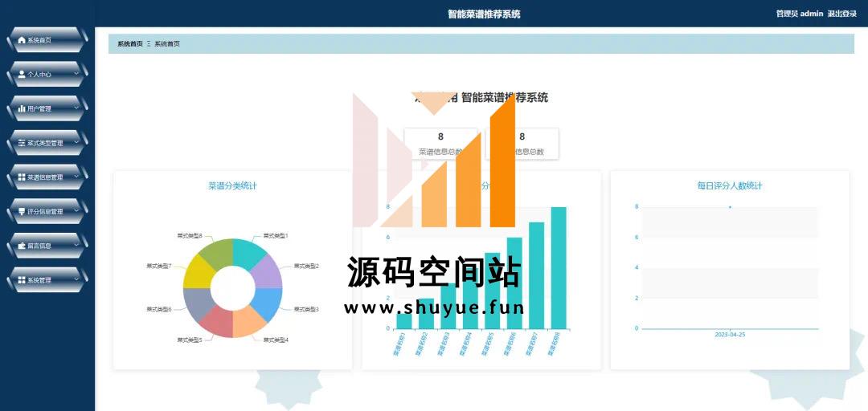The width and height of the screenshot is (868, 411).
Task: Click the grid icon beside 系统管理
Action: (22, 280)
